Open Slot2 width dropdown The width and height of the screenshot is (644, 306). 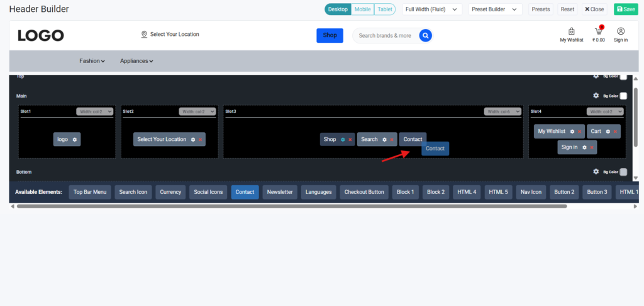pos(197,111)
